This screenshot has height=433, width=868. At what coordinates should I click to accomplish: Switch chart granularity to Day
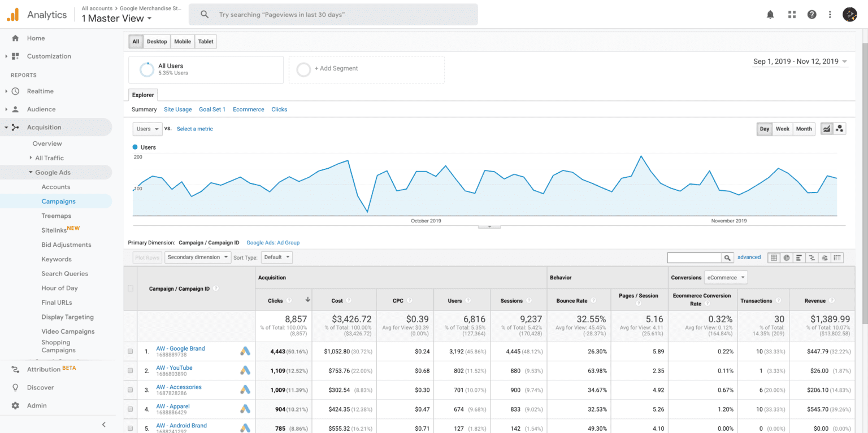point(765,129)
